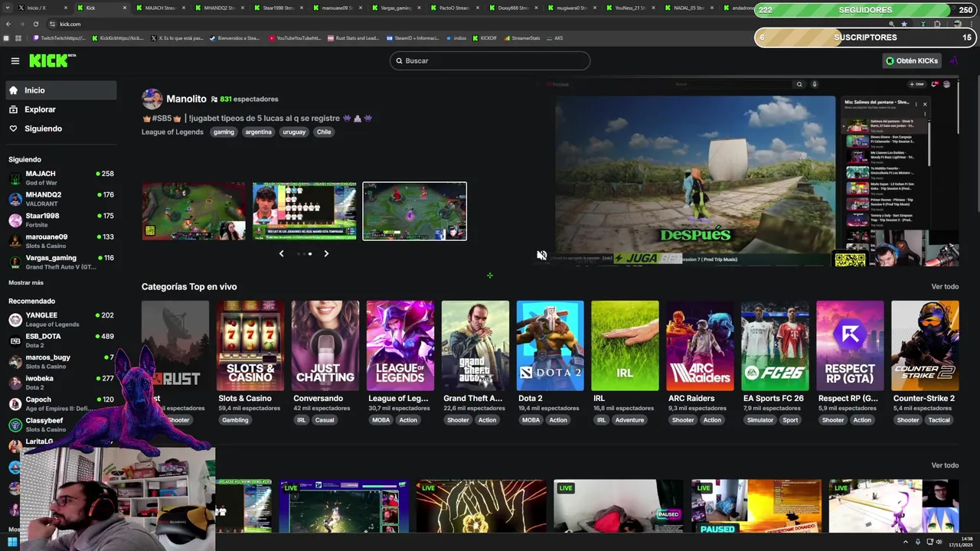Open the Windows Start button

pyautogui.click(x=12, y=543)
